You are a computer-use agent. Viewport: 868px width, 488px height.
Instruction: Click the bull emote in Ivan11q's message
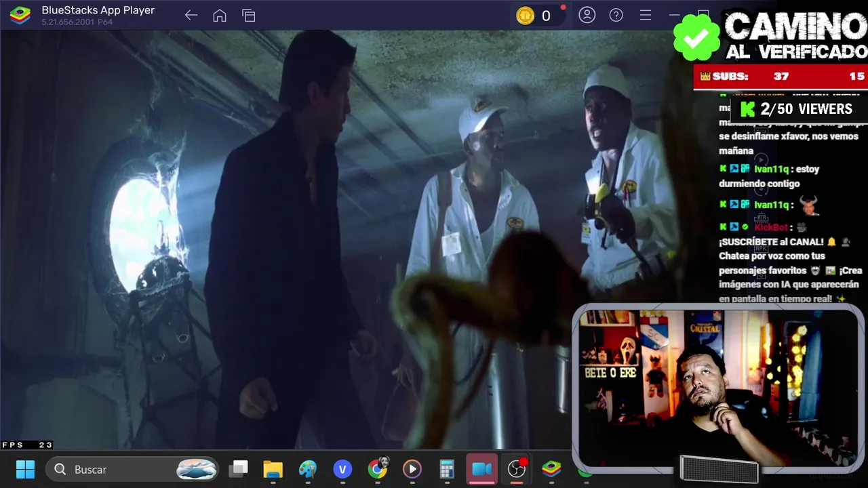[x=808, y=205]
